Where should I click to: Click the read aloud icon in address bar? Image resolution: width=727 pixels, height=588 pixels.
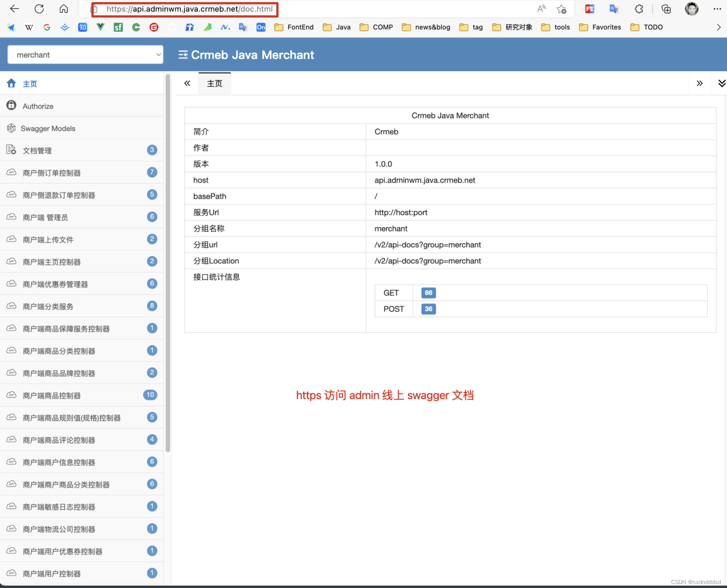coord(541,9)
